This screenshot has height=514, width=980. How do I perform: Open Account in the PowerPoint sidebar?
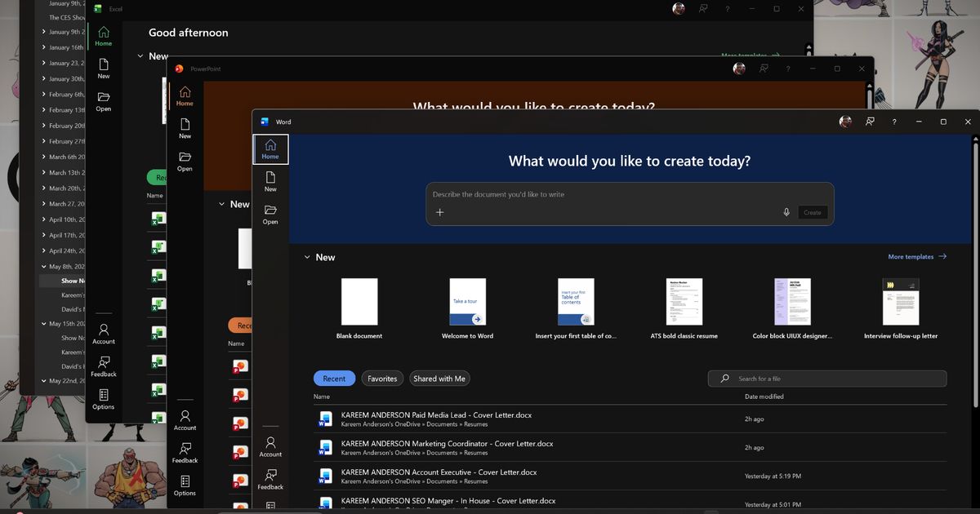[185, 420]
